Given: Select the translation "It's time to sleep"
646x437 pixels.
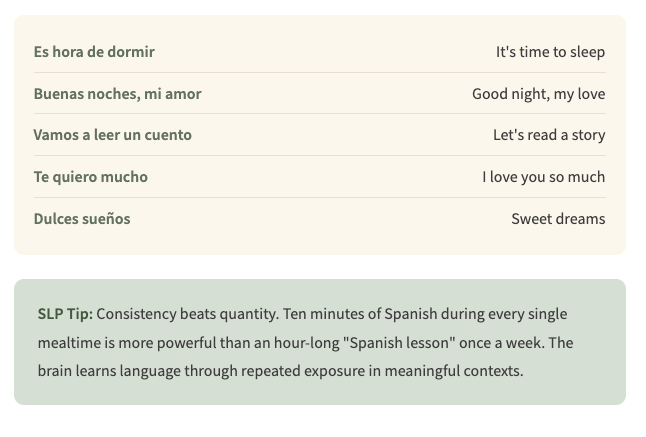Looking at the screenshot, I should [550, 52].
